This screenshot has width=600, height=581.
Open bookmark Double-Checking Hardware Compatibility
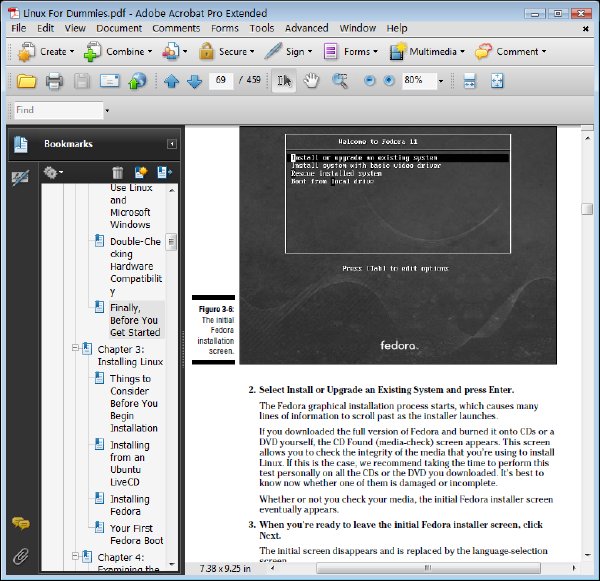click(x=136, y=266)
